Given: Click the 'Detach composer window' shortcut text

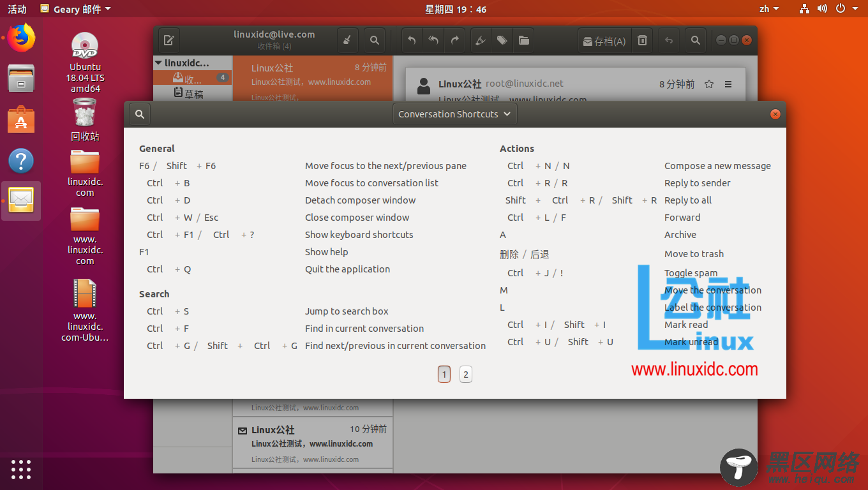Looking at the screenshot, I should click(360, 200).
